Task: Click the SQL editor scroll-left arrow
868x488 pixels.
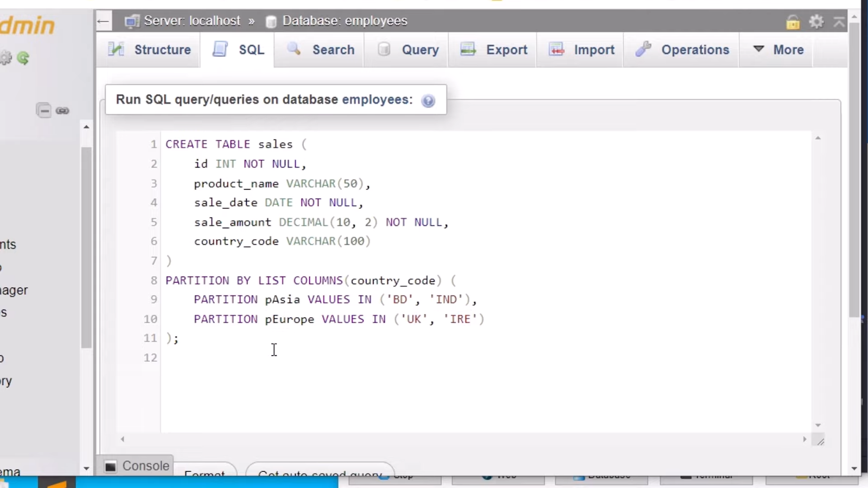Action: tap(123, 439)
